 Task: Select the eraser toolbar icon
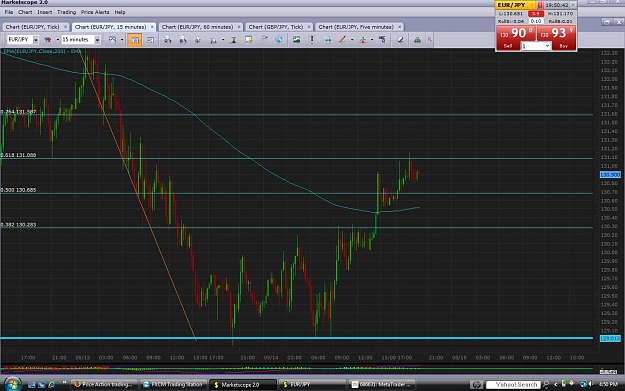tap(400, 40)
